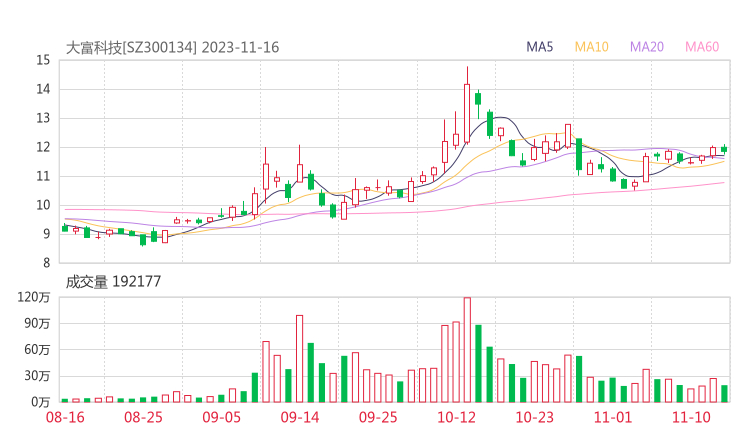Click the 10-12 date axis label
The width and height of the screenshot is (740, 440).
(456, 417)
